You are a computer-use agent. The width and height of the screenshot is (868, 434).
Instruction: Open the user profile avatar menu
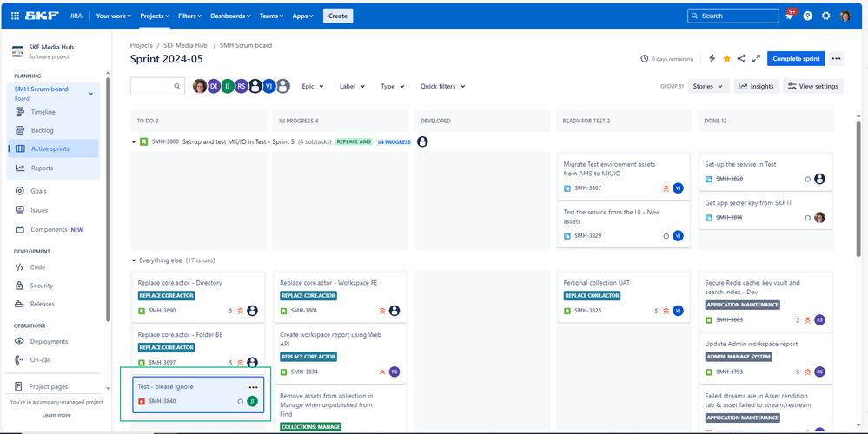click(845, 16)
